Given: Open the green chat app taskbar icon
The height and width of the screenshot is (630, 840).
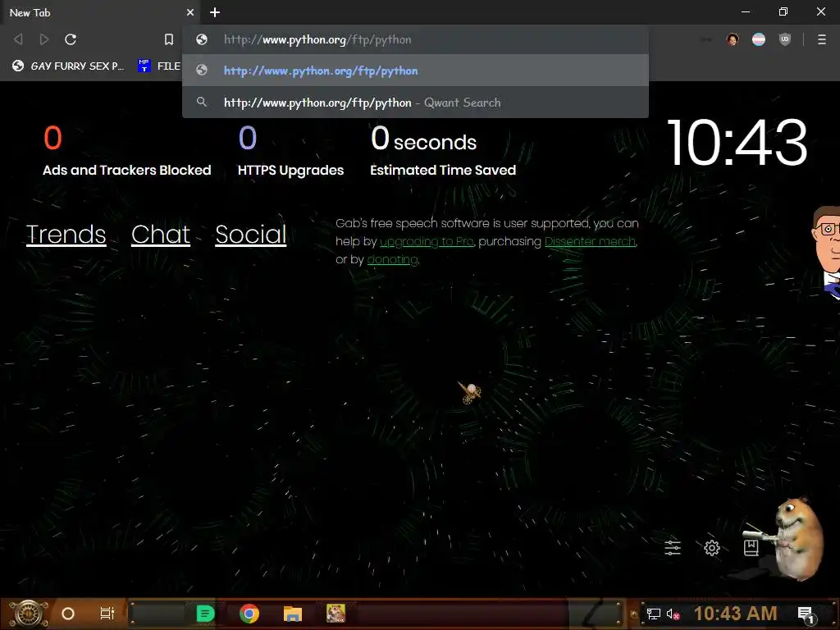Looking at the screenshot, I should [x=205, y=614].
